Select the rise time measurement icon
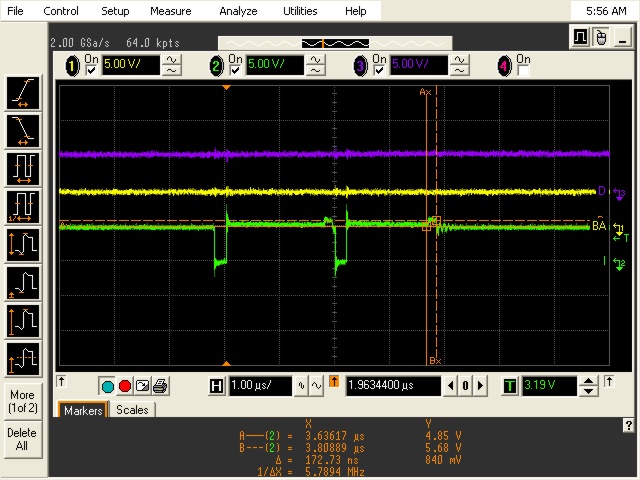 23,93
